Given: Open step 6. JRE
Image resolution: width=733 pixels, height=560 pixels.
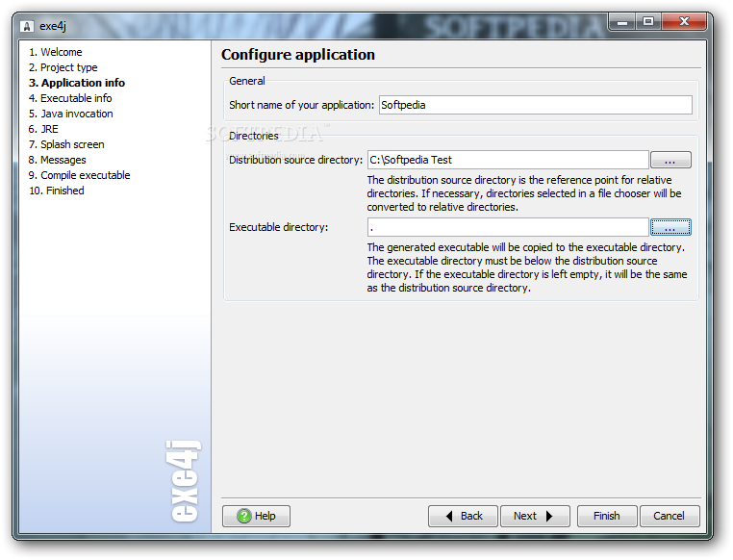Looking at the screenshot, I should pos(43,129).
